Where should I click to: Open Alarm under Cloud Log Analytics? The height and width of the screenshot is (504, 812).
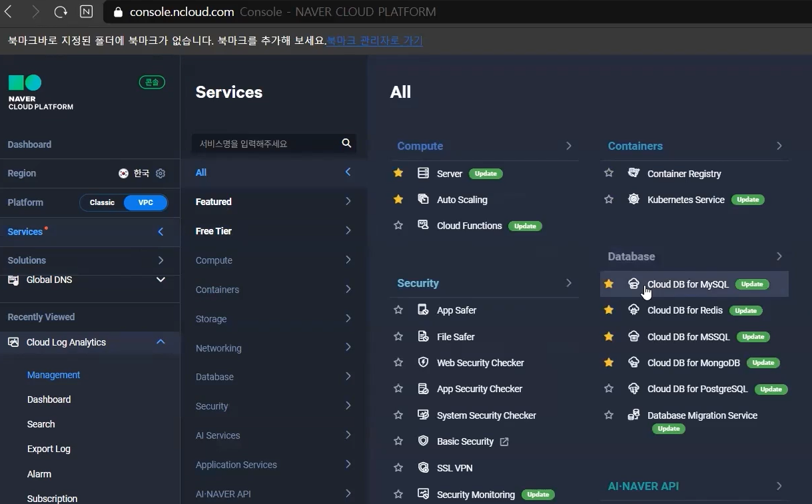coord(39,474)
